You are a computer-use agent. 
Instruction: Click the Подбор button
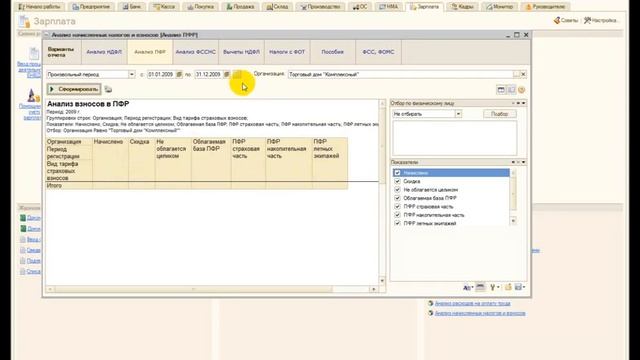click(500, 114)
